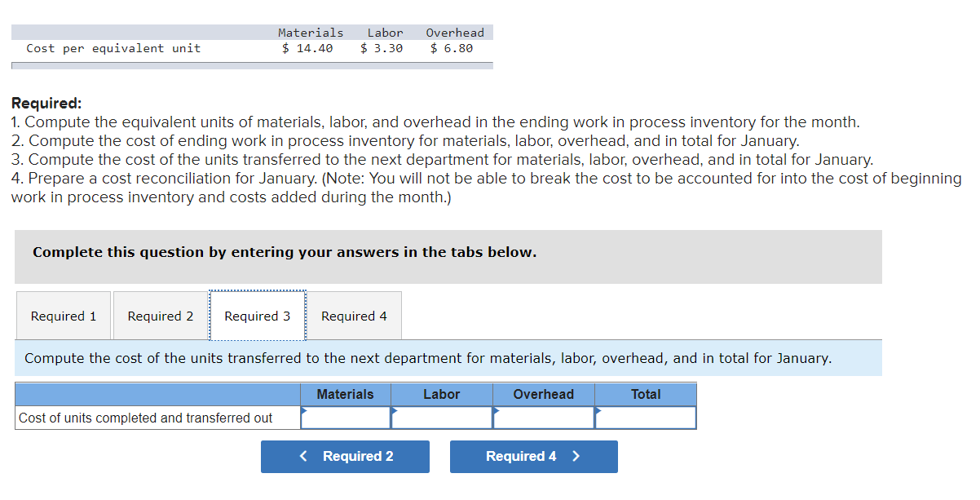Switch to the Required 1 tab
Screen dimensions: 980x500
63,316
